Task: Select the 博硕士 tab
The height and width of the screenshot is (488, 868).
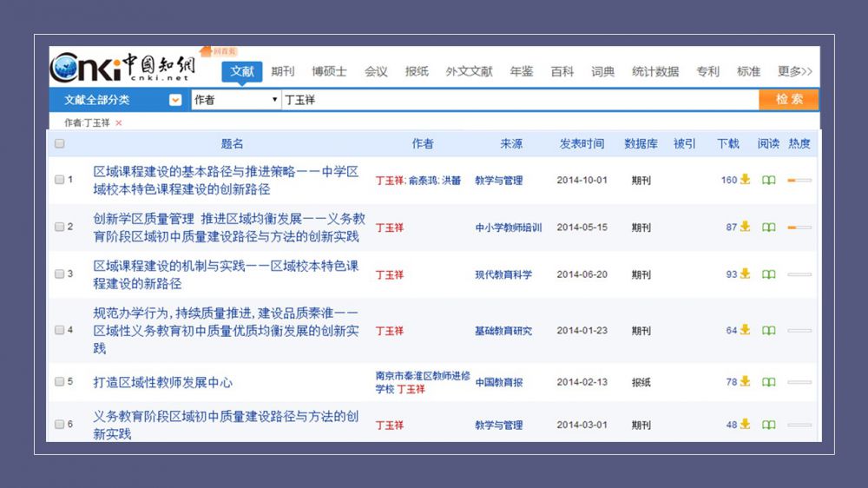Action: click(x=329, y=71)
